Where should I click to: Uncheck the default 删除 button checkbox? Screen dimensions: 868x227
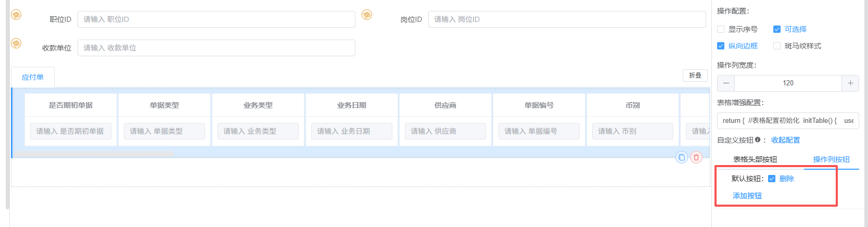point(772,179)
